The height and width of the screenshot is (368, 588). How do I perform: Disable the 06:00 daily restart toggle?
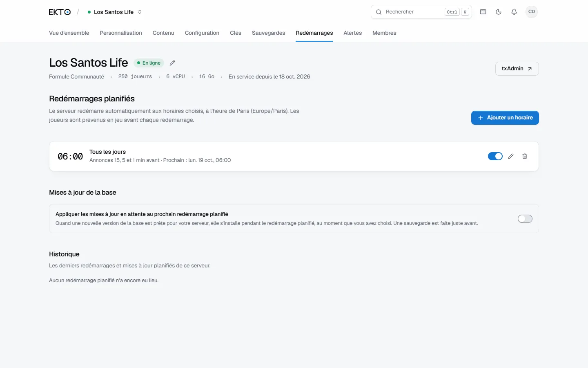coord(495,156)
